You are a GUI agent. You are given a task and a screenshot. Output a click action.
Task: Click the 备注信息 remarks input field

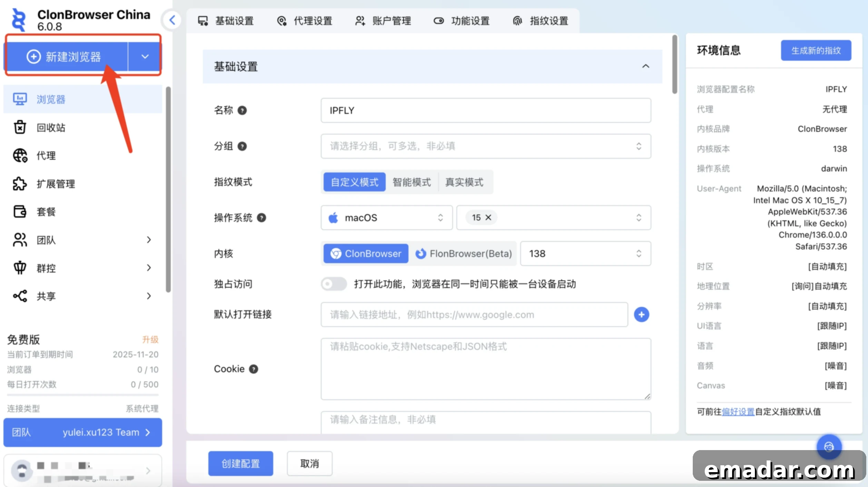[486, 422]
